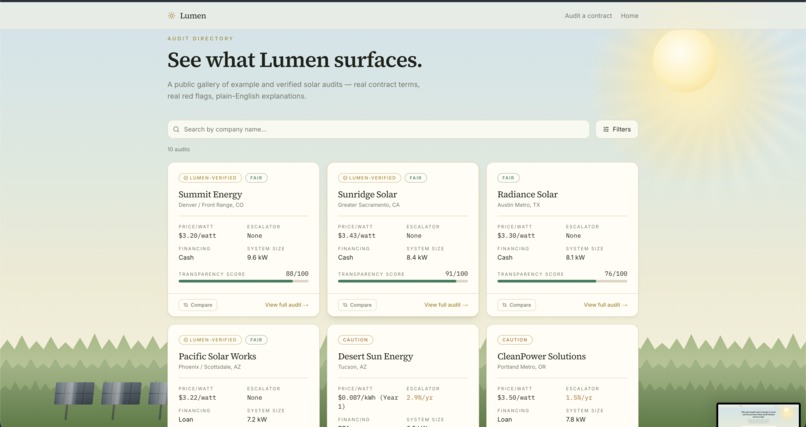Click the Caution badge on Desert Sun Energy
Screen dimensions: 806x427
coord(356,340)
